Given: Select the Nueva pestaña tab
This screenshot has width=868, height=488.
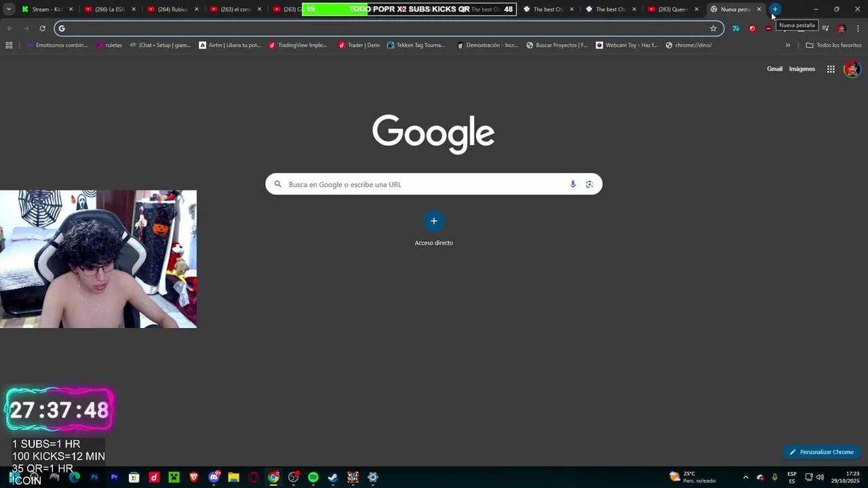Looking at the screenshot, I should click(735, 9).
